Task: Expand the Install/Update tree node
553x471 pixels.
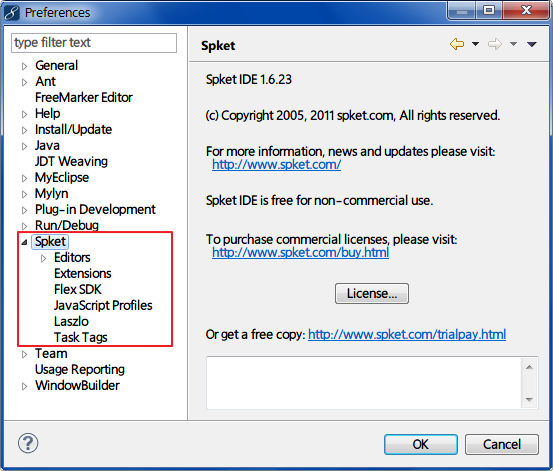Action: click(24, 131)
